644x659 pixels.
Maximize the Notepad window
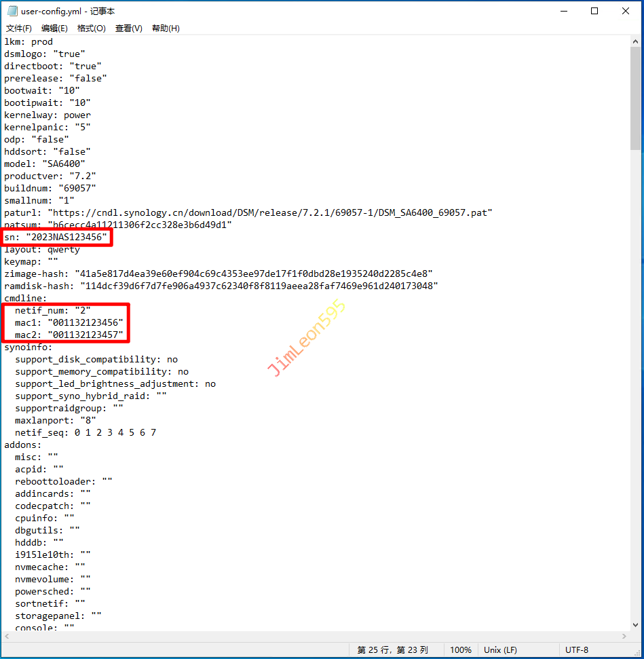(x=594, y=11)
